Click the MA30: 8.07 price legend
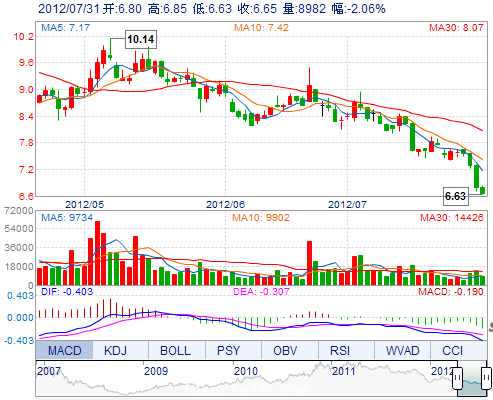The image size is (493, 400). (456, 28)
